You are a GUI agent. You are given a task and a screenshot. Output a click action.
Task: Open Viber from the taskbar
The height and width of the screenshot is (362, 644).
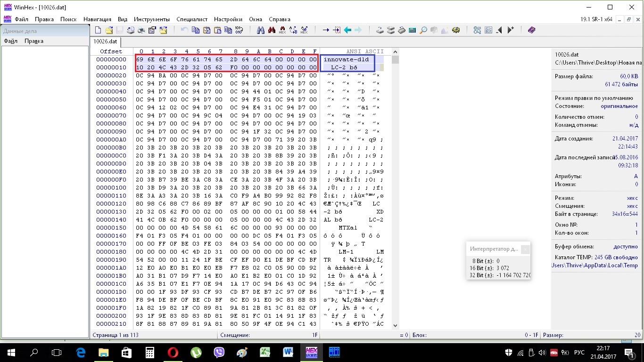(x=219, y=352)
